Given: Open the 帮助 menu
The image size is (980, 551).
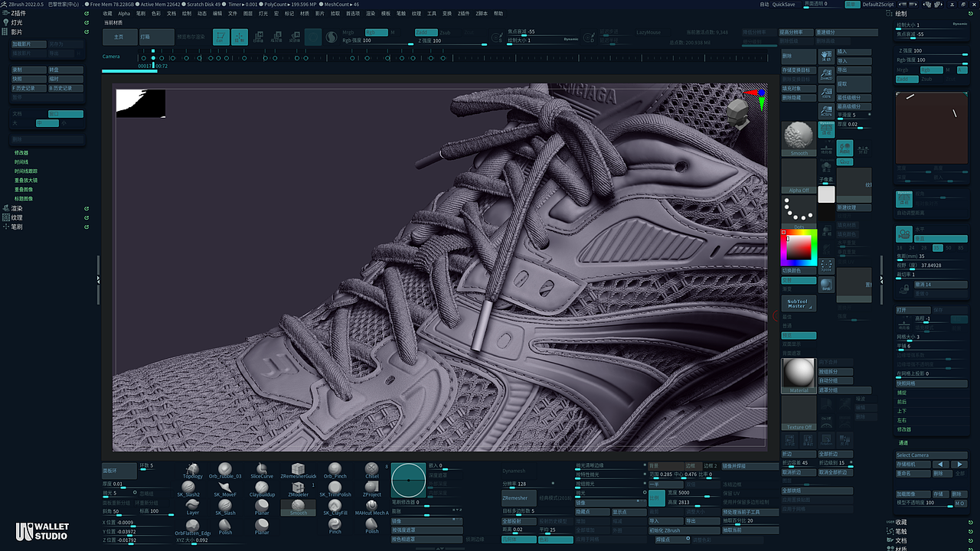Looking at the screenshot, I should (498, 13).
